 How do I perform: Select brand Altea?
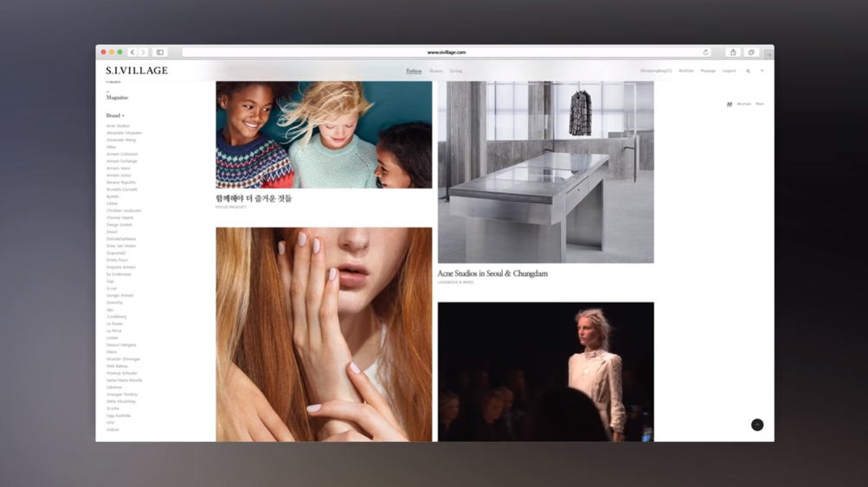point(111,147)
